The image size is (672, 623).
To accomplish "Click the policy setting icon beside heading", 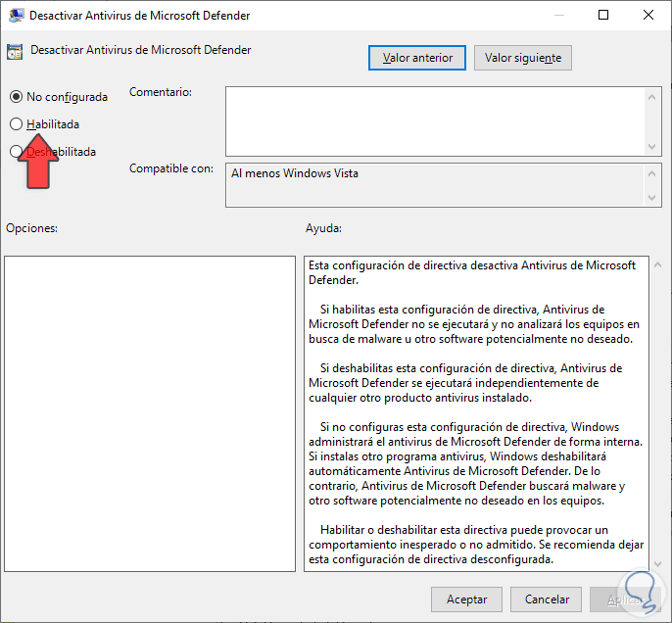I will 15,52.
